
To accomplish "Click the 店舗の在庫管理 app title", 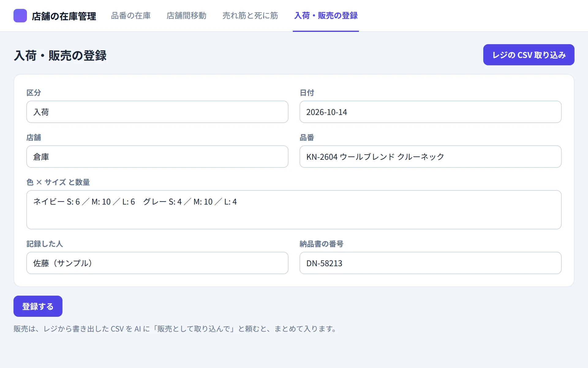I will tap(64, 16).
